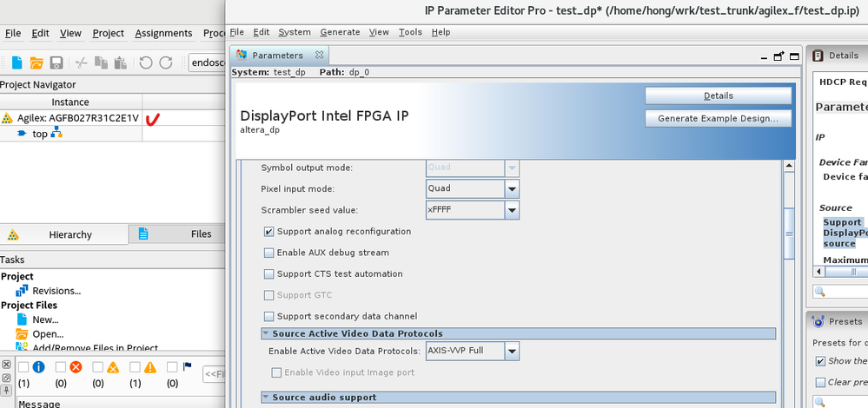
Task: Click the Undo toolbar icon
Action: (144, 63)
